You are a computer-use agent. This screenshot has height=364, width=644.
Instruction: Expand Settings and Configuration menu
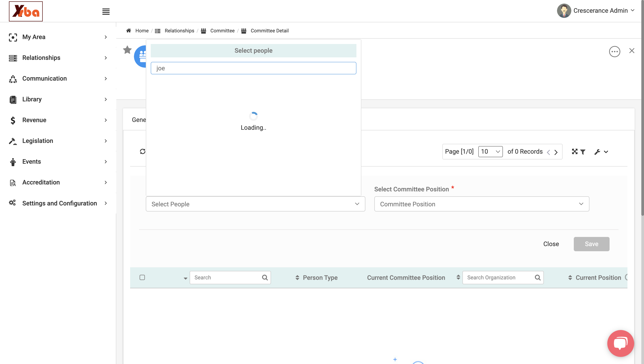click(58, 203)
